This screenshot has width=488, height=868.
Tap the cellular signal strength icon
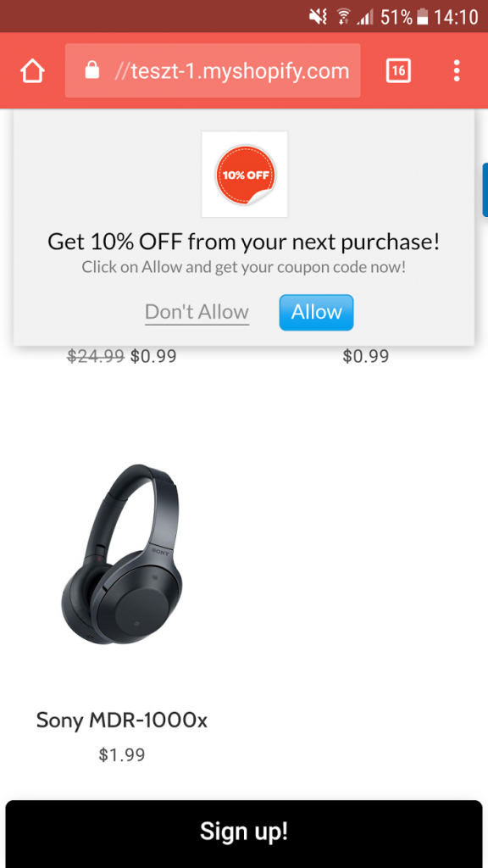(x=365, y=18)
